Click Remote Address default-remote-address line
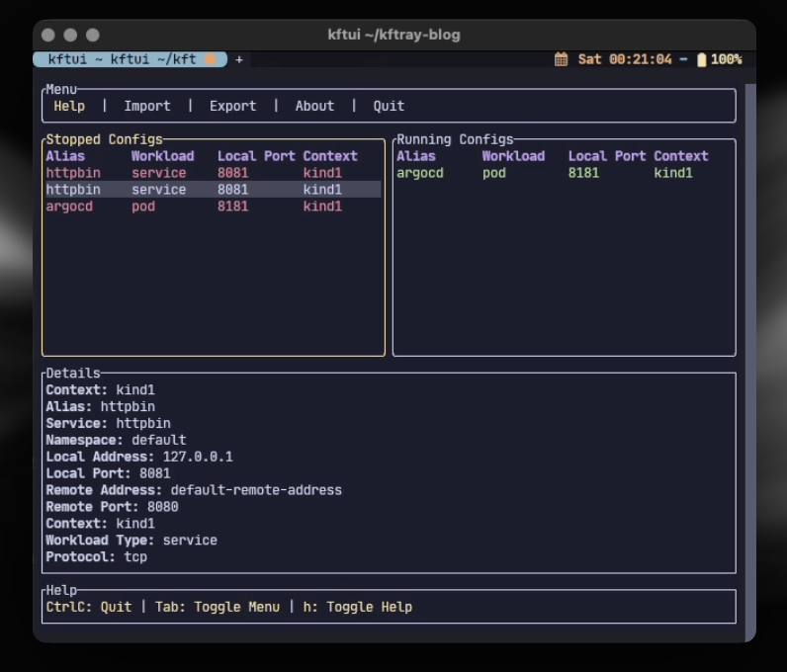787x672 pixels. click(x=194, y=490)
